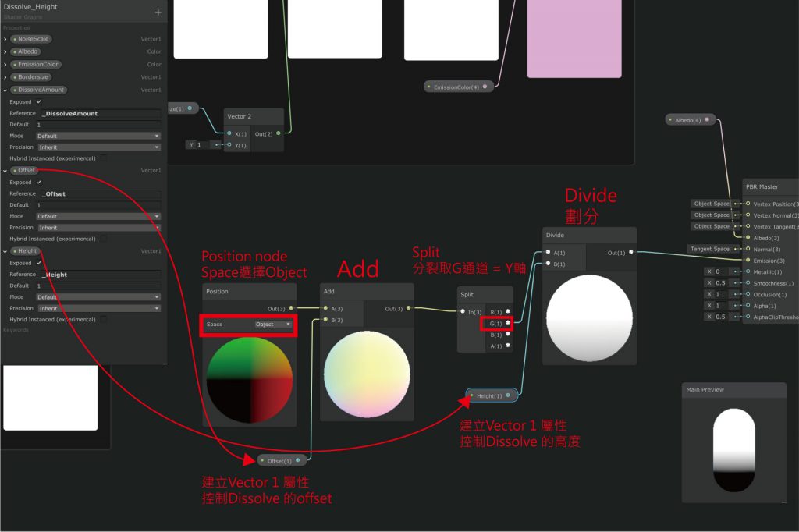
Task: Toggle Exposed checkbox under Height property
Action: [39, 263]
